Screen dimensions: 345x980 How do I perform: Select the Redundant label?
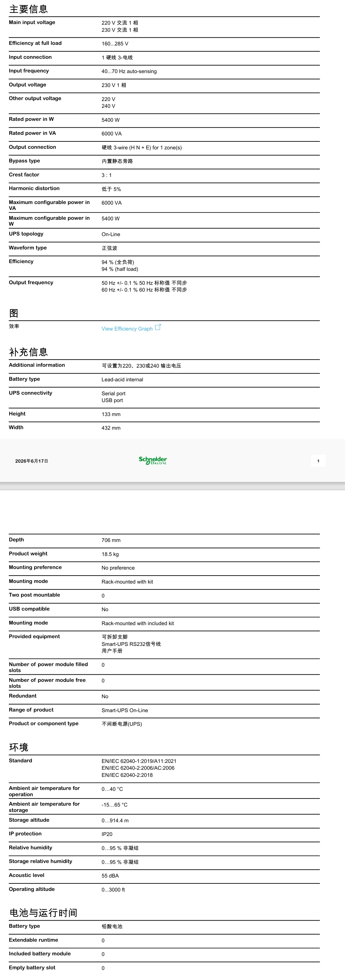23,696
